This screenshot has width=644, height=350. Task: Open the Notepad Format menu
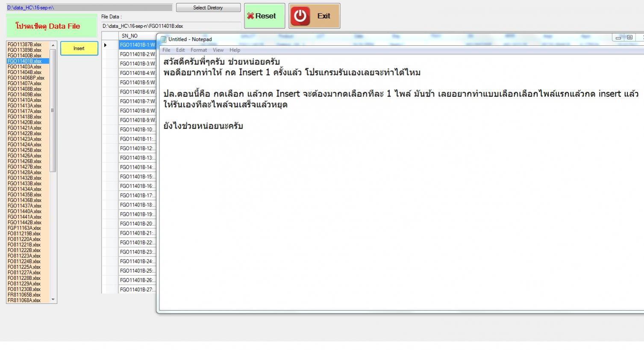(x=199, y=50)
